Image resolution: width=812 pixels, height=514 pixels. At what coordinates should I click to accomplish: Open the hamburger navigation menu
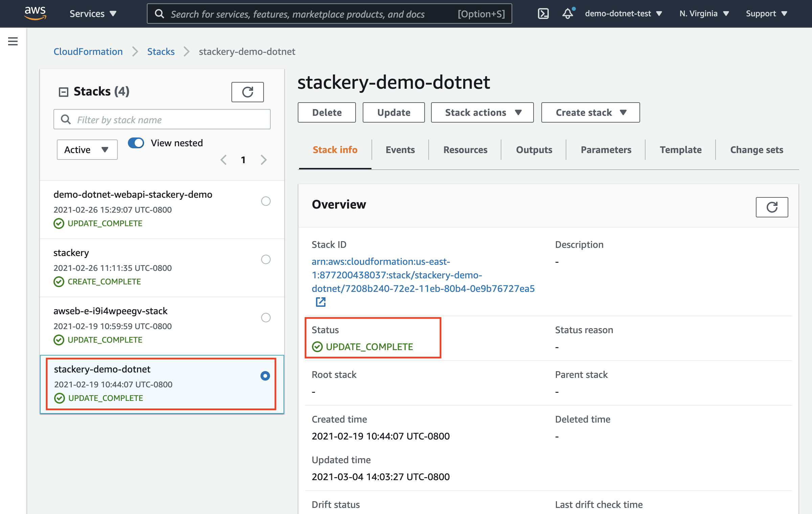tap(13, 41)
